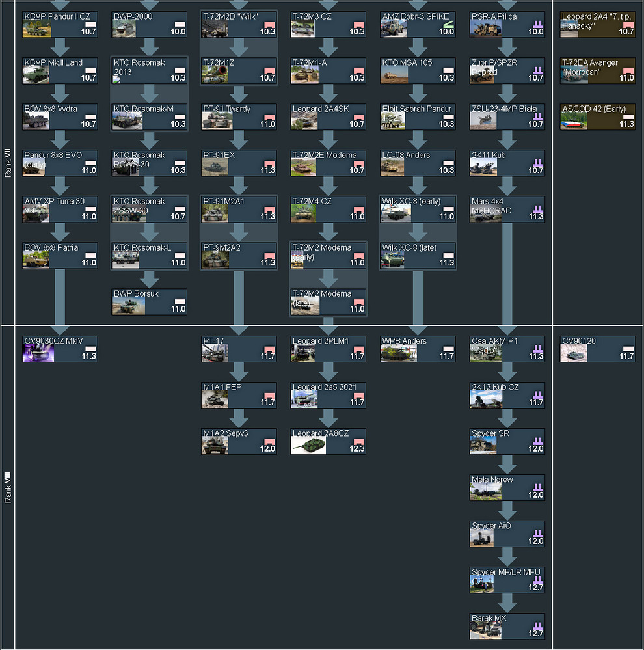Image resolution: width=644 pixels, height=650 pixels.
Task: Open the T-72M2D "Wilk" vehicle group
Action: (x=238, y=24)
